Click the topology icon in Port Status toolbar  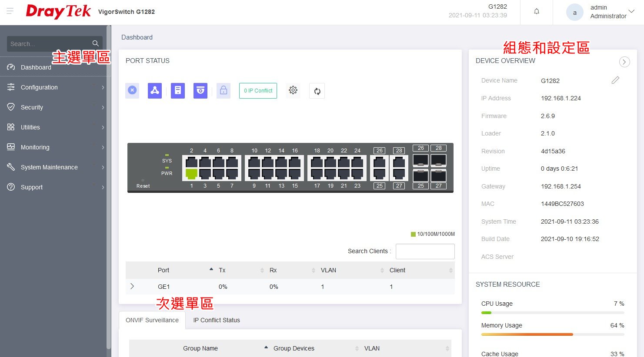tap(155, 90)
